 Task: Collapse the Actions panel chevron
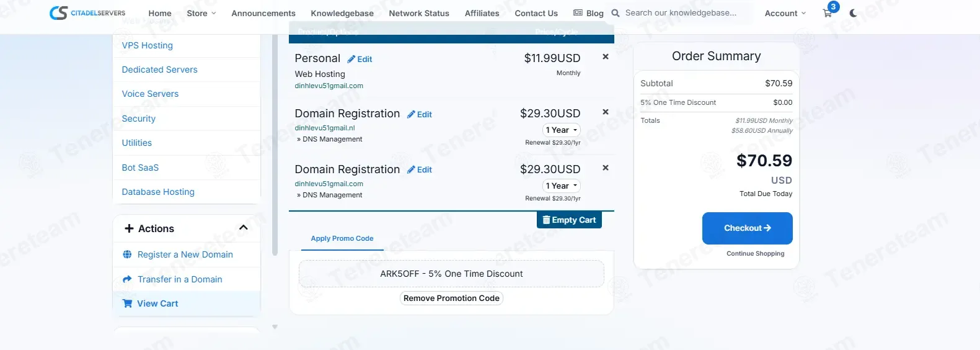[244, 228]
